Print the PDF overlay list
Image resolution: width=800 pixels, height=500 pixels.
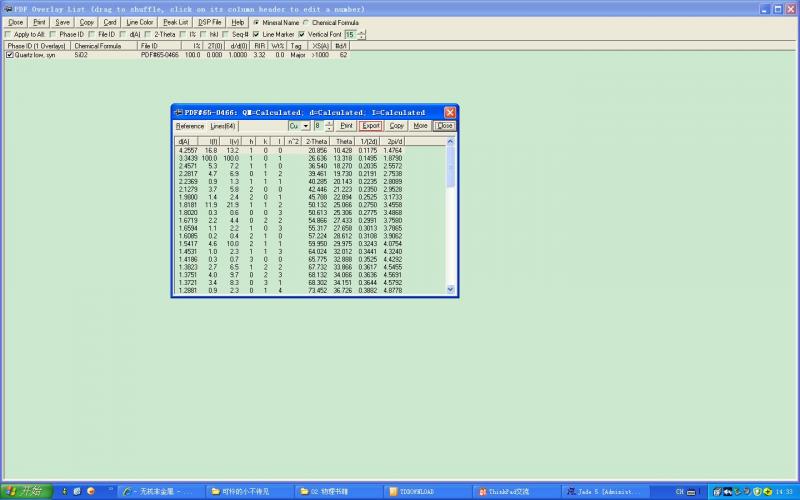pyautogui.click(x=39, y=22)
